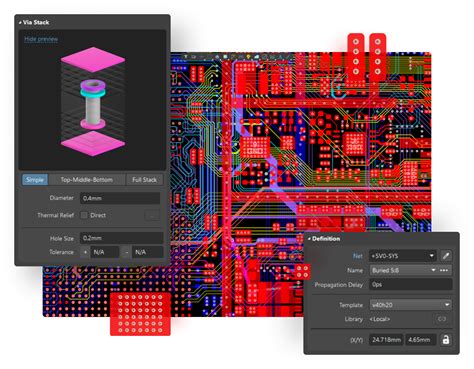Click the <Local> library text
The image size is (474, 369).
tap(380, 319)
